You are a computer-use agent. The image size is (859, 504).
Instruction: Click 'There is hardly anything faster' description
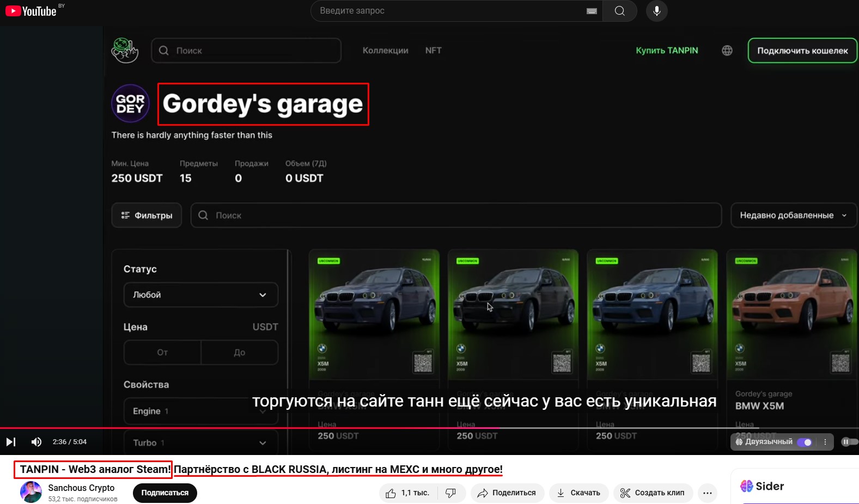click(192, 135)
